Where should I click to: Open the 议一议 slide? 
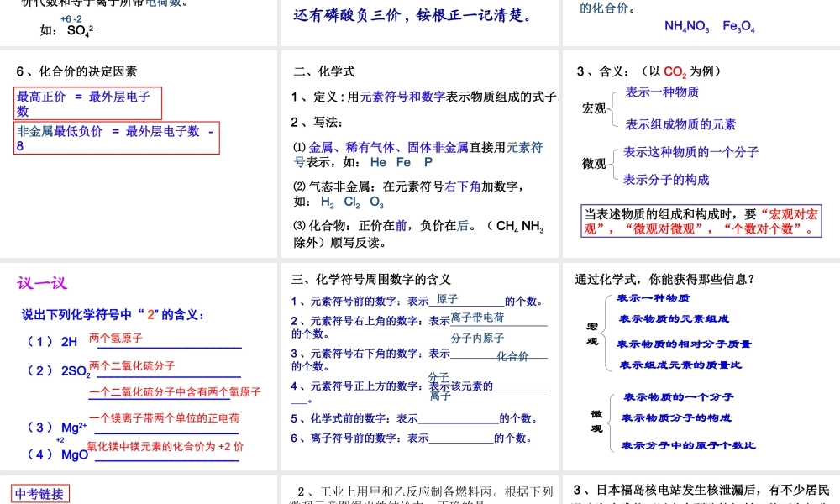(139, 366)
